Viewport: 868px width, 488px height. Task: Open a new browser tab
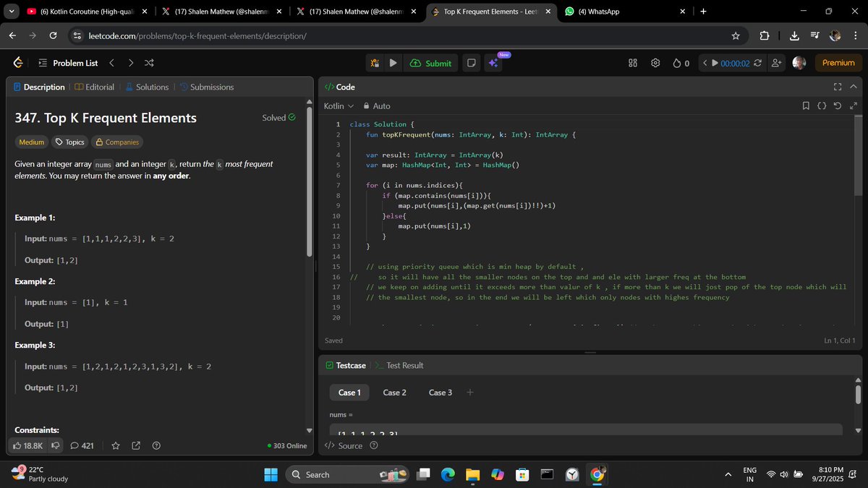703,12
